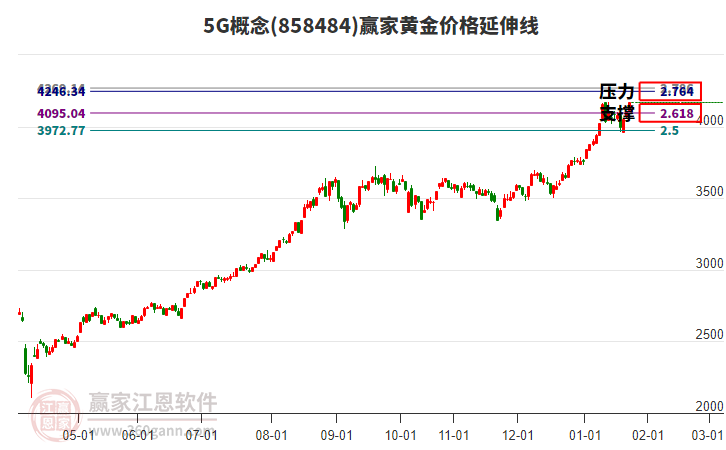Viewport: 726px width, 450px height.
Task: Click the 08-01 date label
Action: coord(271,436)
